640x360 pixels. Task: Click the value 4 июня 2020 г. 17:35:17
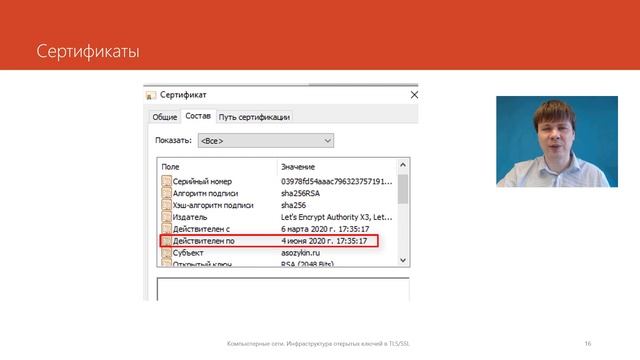pyautogui.click(x=324, y=241)
